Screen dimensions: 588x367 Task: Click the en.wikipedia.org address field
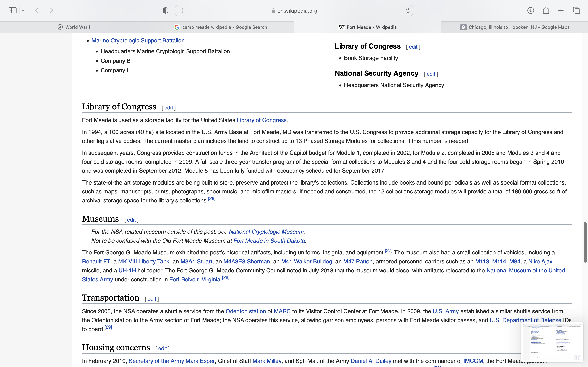[x=297, y=11]
